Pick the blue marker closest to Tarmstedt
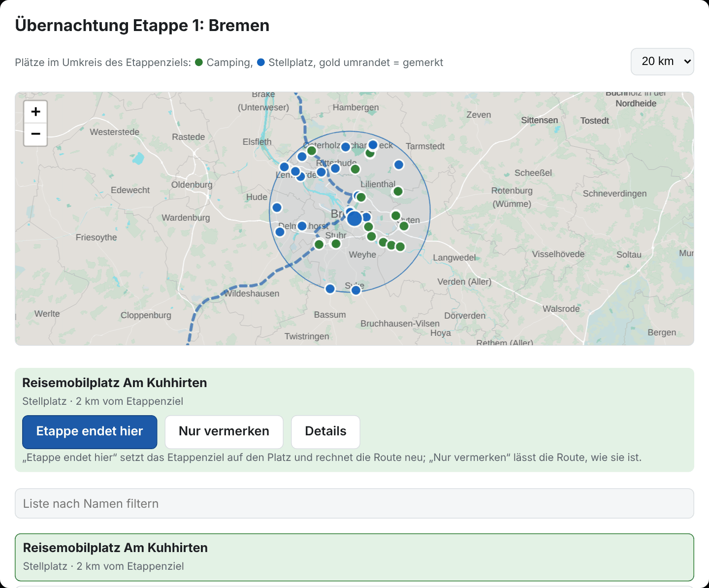709x588 pixels. click(399, 164)
